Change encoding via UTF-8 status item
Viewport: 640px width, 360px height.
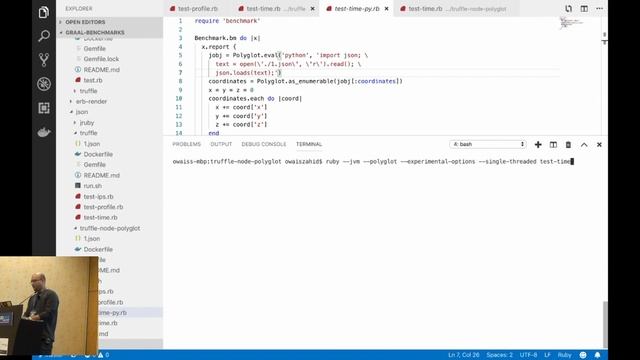528,355
